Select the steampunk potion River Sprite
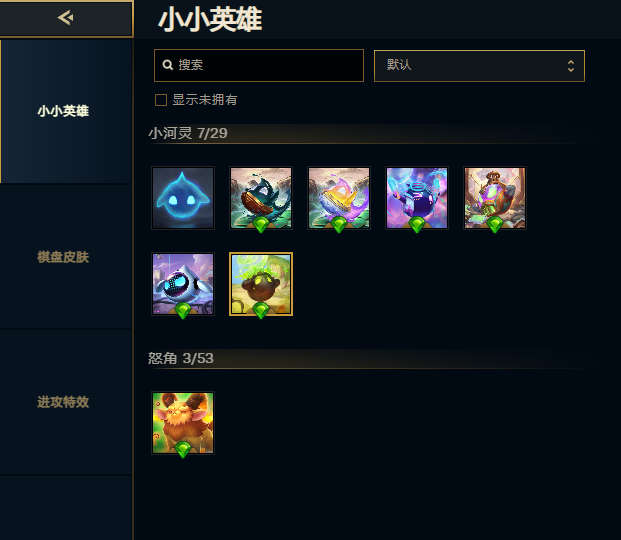 (x=495, y=198)
